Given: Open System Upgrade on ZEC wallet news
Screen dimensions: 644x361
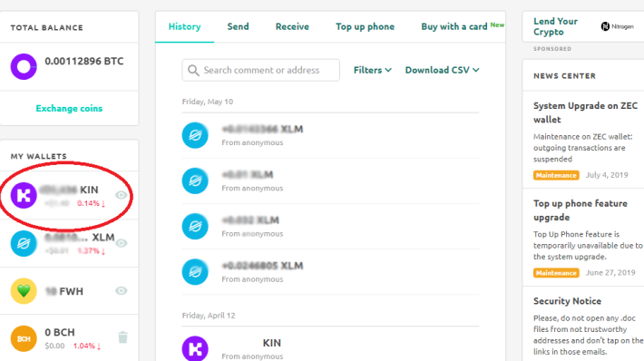Looking at the screenshot, I should click(x=586, y=112).
